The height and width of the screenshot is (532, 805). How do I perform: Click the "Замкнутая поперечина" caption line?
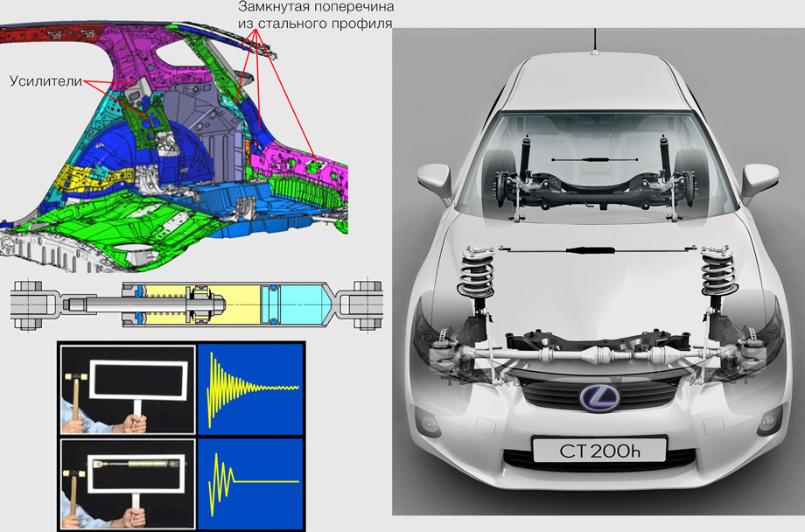pos(316,7)
